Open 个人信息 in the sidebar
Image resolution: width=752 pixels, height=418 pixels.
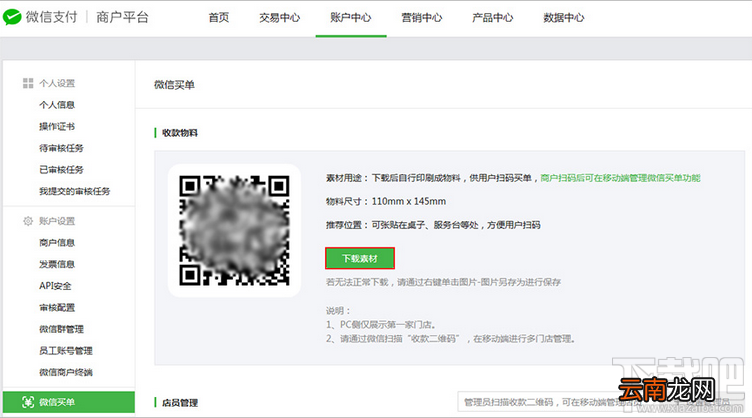tap(57, 105)
